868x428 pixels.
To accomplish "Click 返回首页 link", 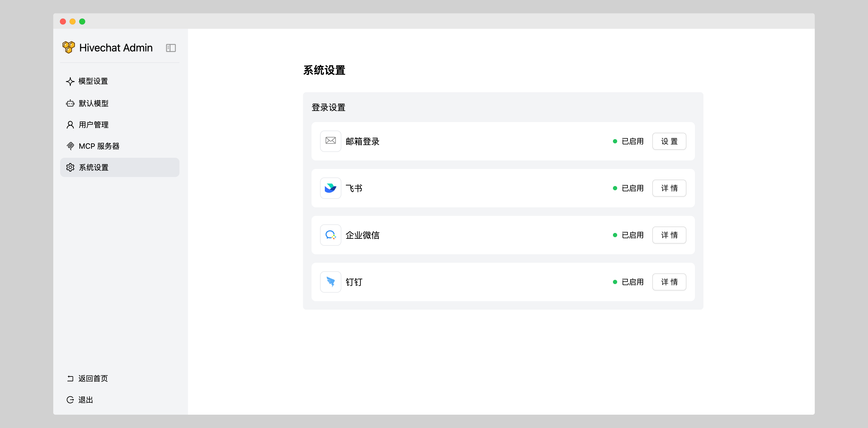I will pyautogui.click(x=93, y=378).
